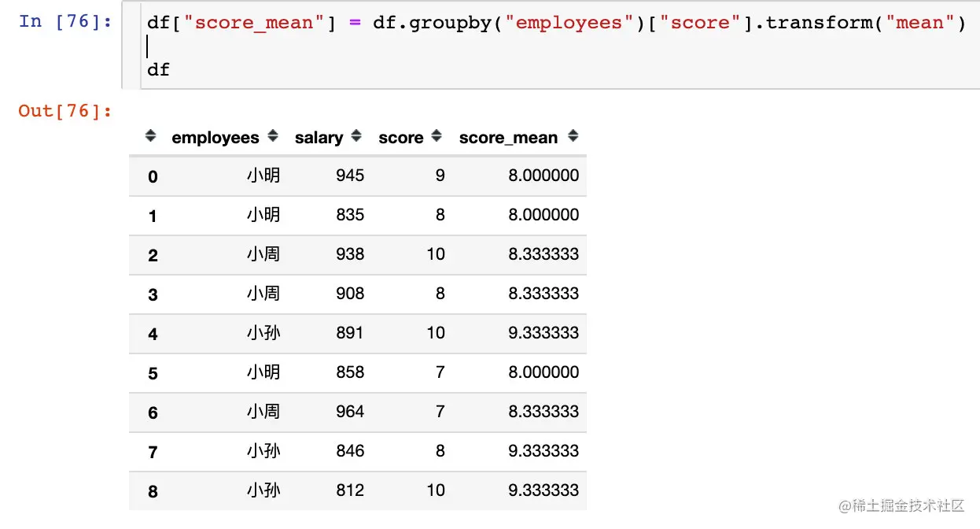Click score_mean value in row 8
The width and height of the screenshot is (980, 529).
pos(543,490)
